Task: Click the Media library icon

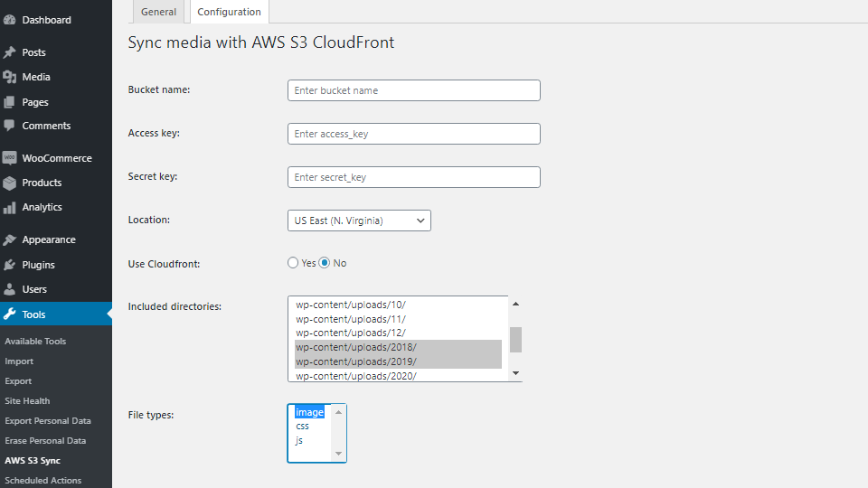Action: pos(9,77)
